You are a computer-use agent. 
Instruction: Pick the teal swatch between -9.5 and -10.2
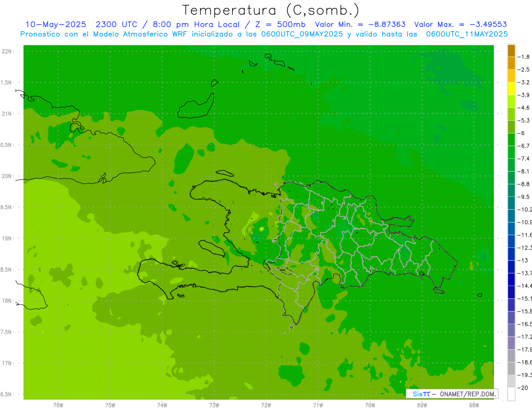(511, 203)
